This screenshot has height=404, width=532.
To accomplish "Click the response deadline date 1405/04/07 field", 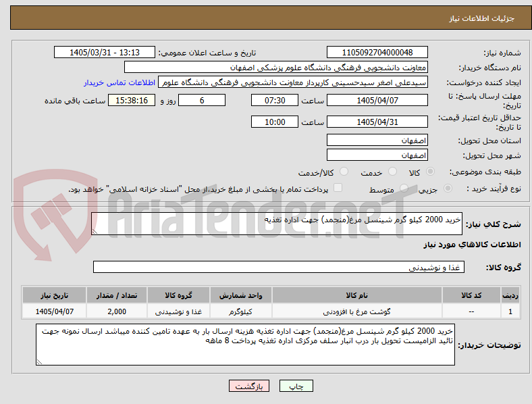I will click(377, 101).
